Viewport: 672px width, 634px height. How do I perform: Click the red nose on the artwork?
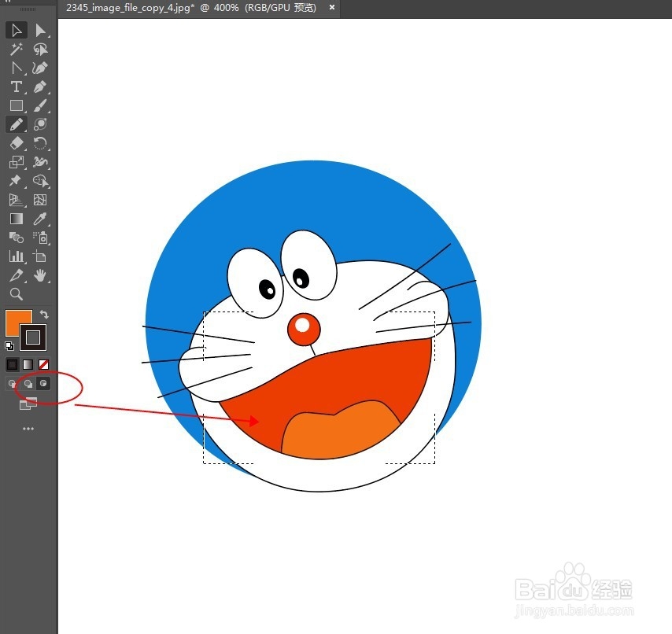(x=304, y=329)
